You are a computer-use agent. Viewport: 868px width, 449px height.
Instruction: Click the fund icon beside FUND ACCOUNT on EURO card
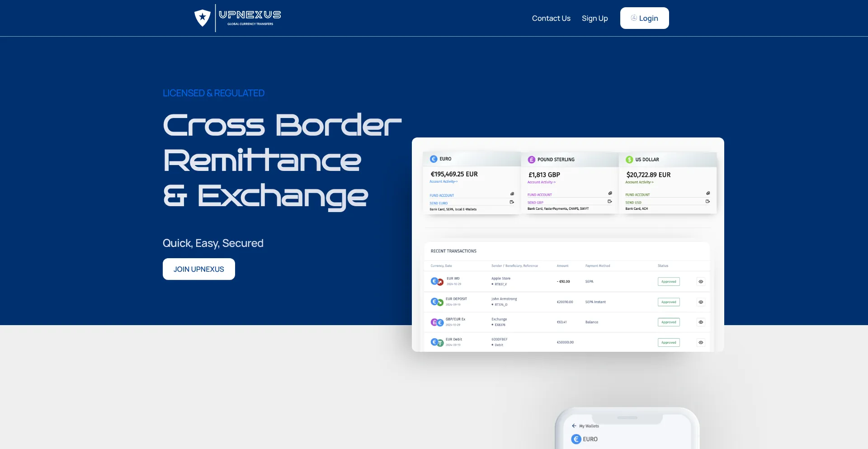[512, 194]
